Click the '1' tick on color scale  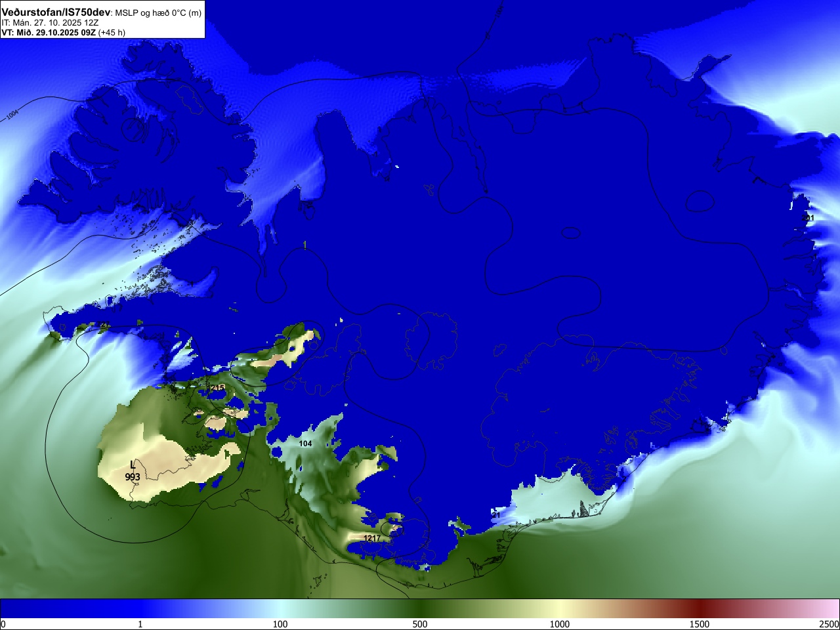point(140,624)
